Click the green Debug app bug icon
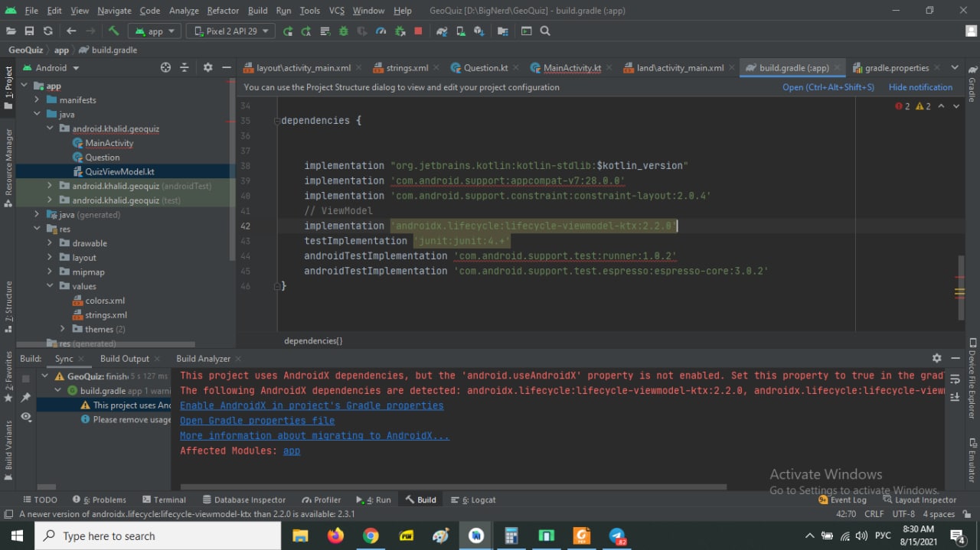 pos(343,31)
